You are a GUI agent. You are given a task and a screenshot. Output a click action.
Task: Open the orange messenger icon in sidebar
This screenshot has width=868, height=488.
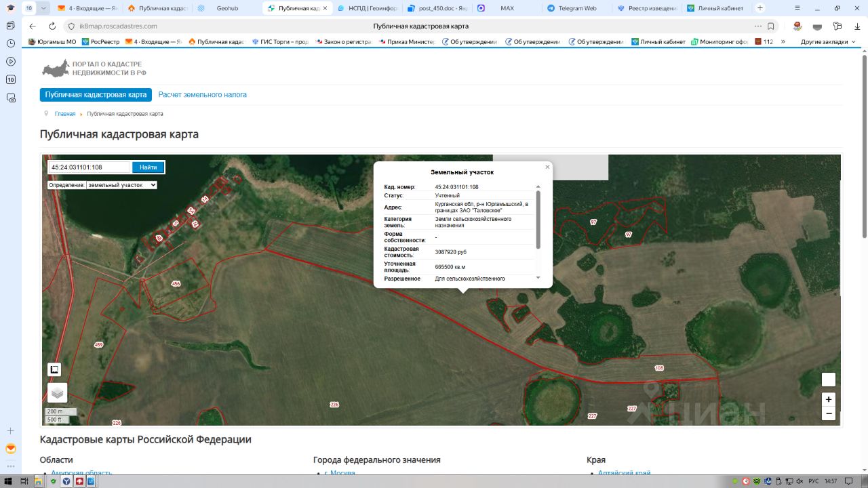point(10,449)
